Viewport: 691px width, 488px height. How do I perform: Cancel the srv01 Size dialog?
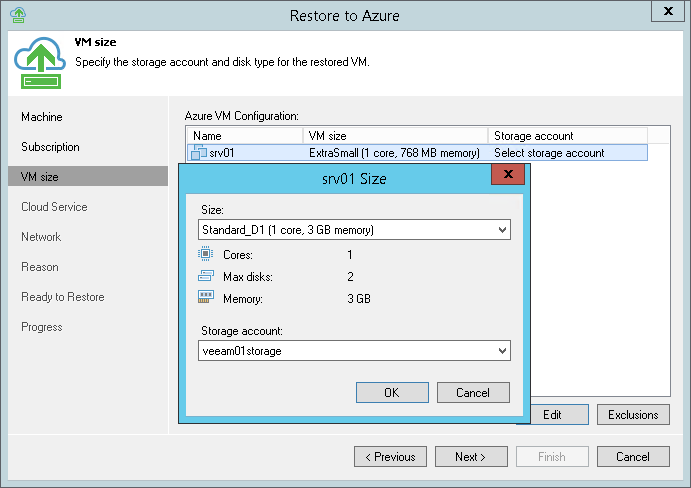click(473, 393)
